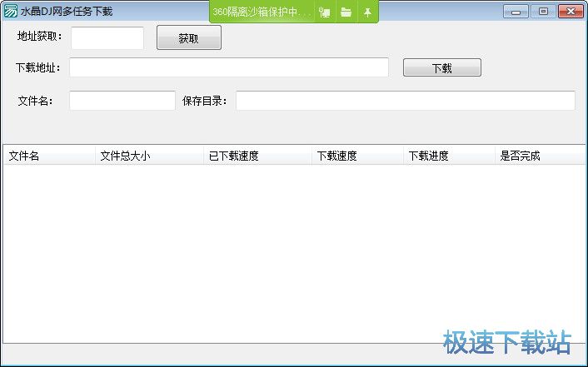This screenshot has height=367, width=588.
Task: Click the 文件总大小 column header
Action: click(x=149, y=156)
